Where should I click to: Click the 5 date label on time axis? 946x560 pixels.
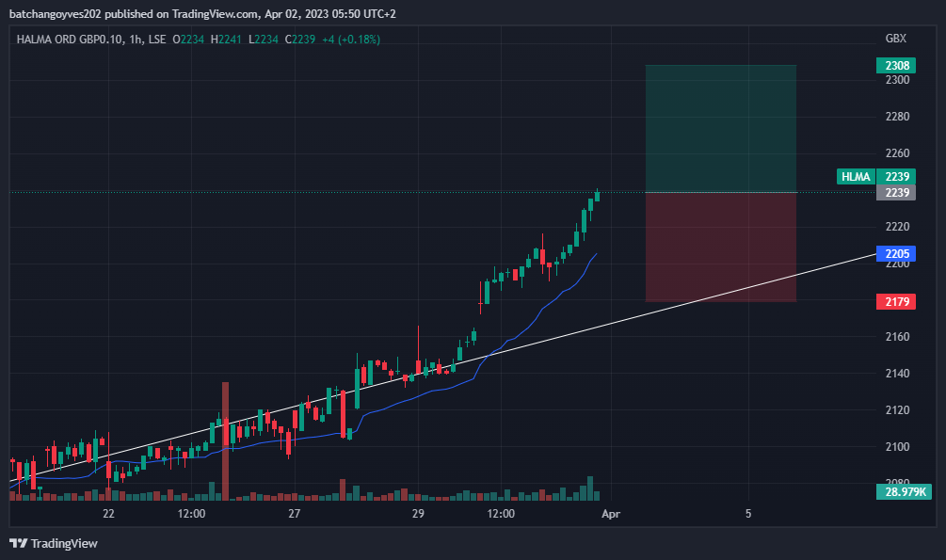click(x=748, y=514)
